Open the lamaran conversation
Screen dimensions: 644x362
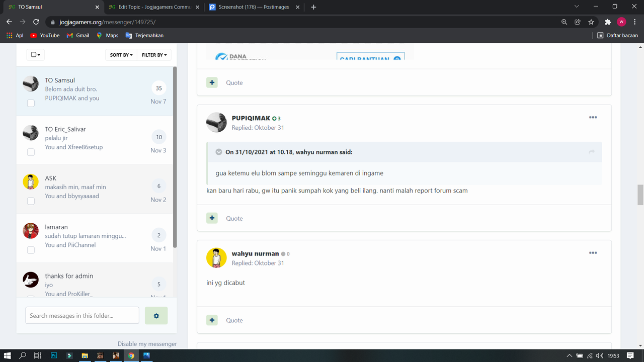[x=95, y=238]
